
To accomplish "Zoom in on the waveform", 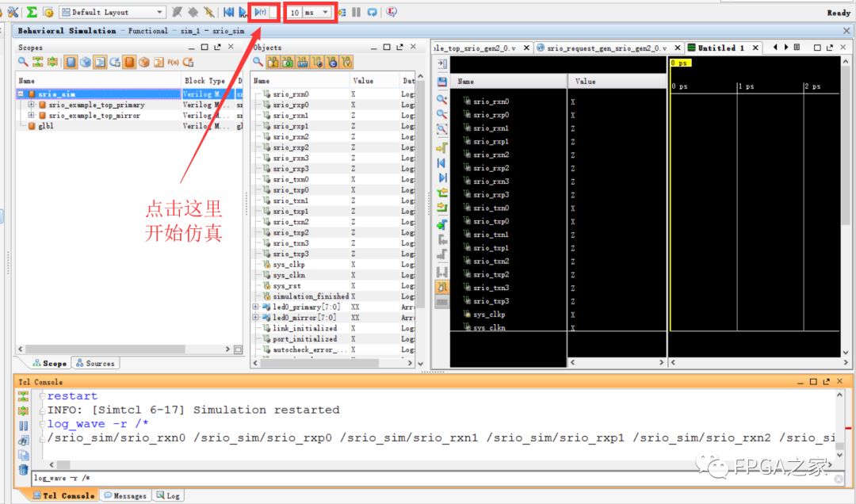I will (442, 99).
